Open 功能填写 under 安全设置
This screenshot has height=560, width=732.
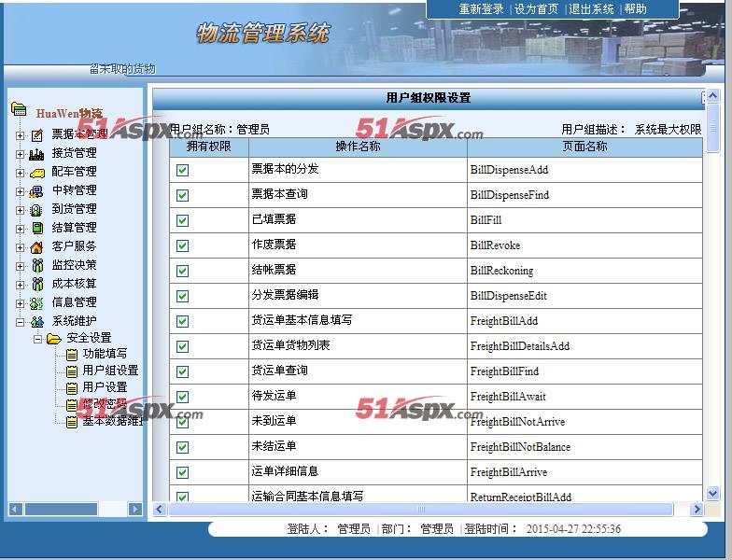point(105,354)
